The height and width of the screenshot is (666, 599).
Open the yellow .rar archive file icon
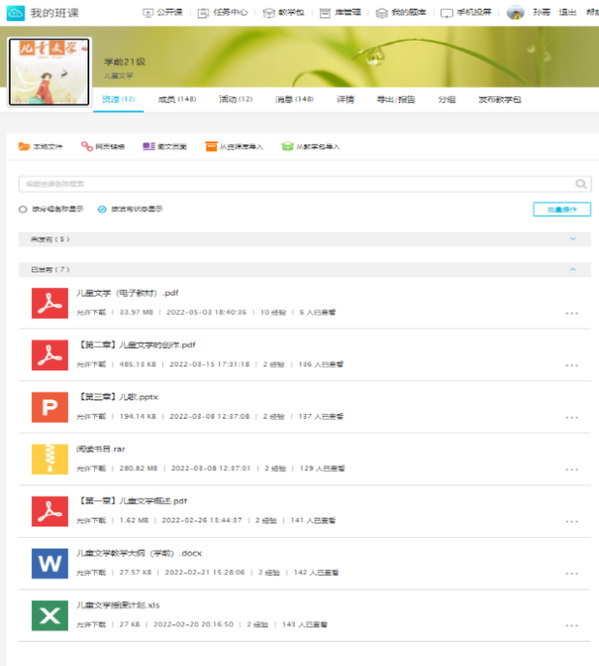(50, 459)
